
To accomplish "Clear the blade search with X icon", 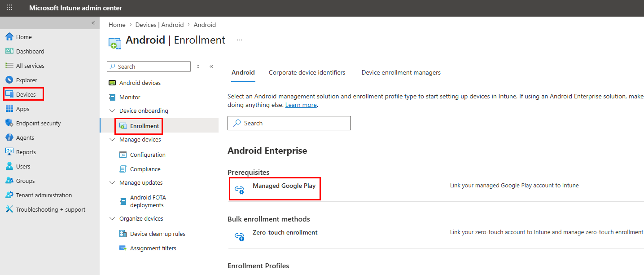I will tap(198, 67).
